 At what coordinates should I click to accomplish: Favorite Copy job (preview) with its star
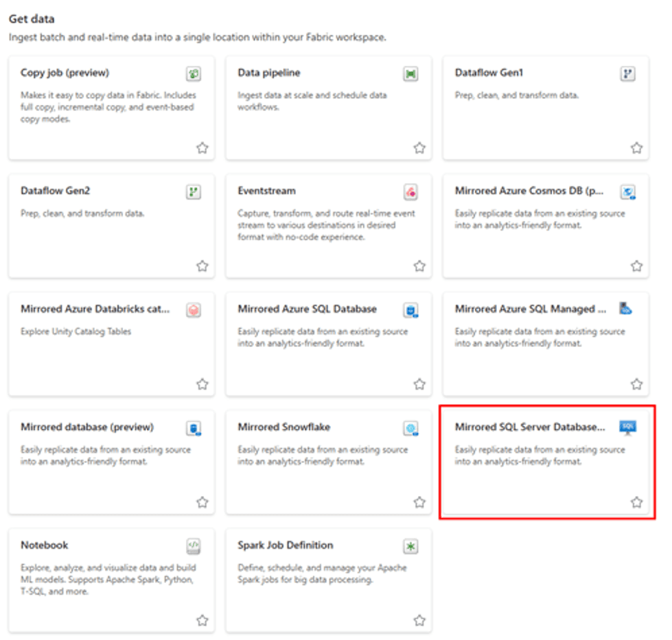(202, 147)
